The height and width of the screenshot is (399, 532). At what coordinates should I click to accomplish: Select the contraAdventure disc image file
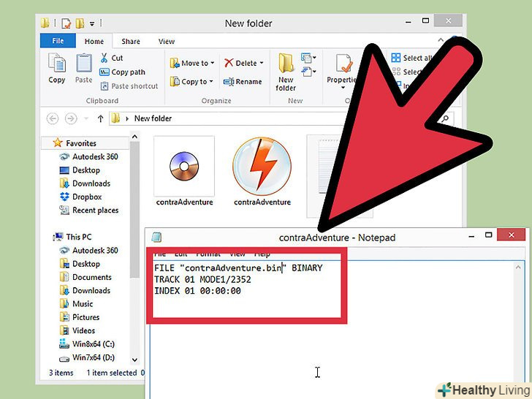tap(184, 171)
